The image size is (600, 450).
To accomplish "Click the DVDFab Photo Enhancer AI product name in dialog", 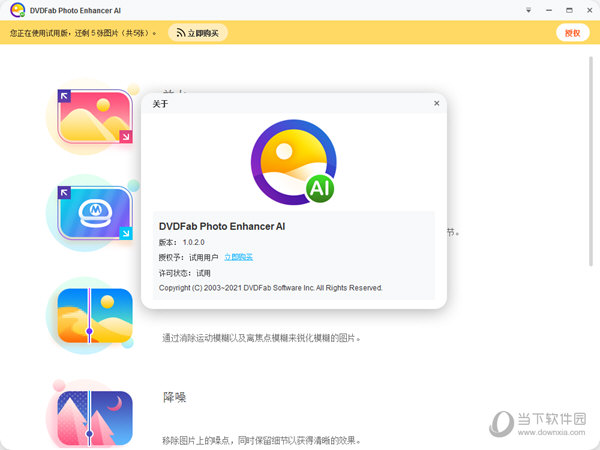I will (222, 227).
